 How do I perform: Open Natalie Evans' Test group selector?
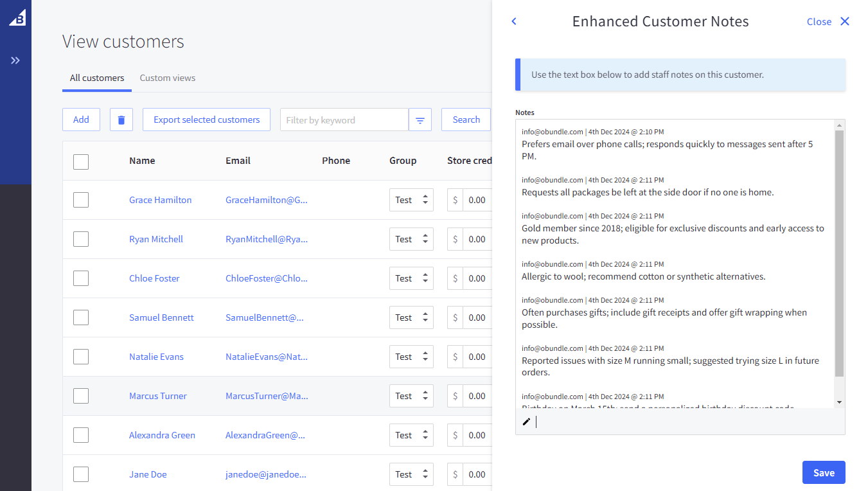tap(411, 356)
